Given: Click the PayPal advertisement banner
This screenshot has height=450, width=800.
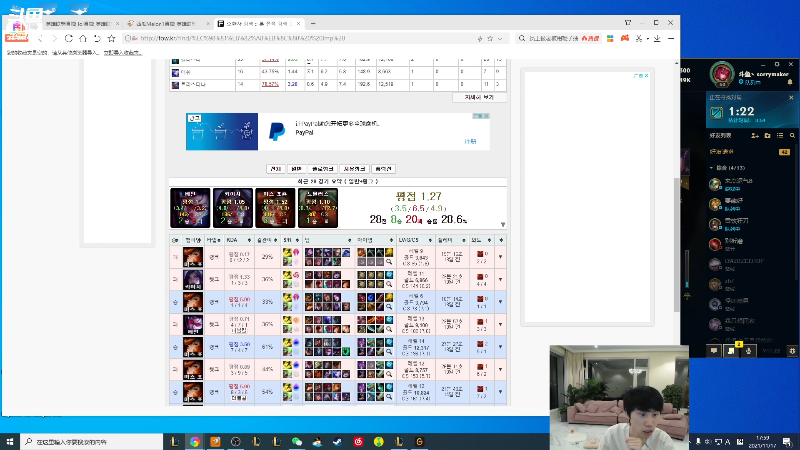Looking at the screenshot, I should click(x=338, y=132).
